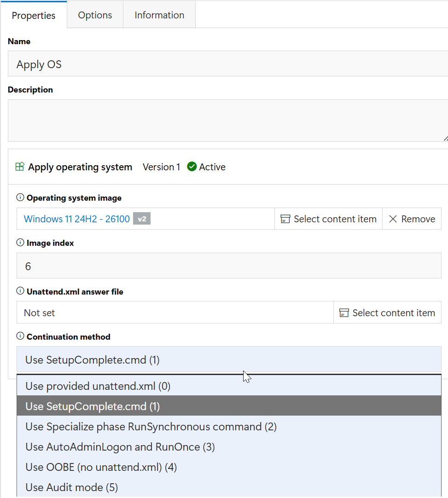Click the green Active status checkmark icon
The width and height of the screenshot is (448, 498).
click(x=192, y=167)
